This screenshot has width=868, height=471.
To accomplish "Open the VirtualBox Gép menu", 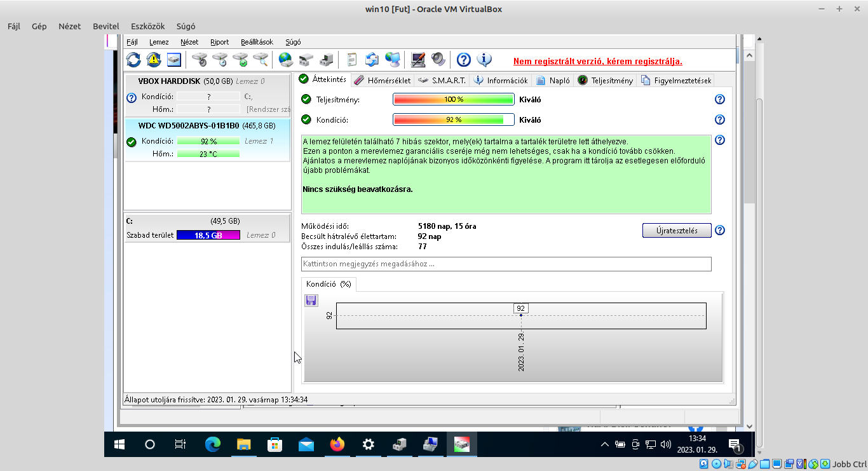I will (x=39, y=26).
